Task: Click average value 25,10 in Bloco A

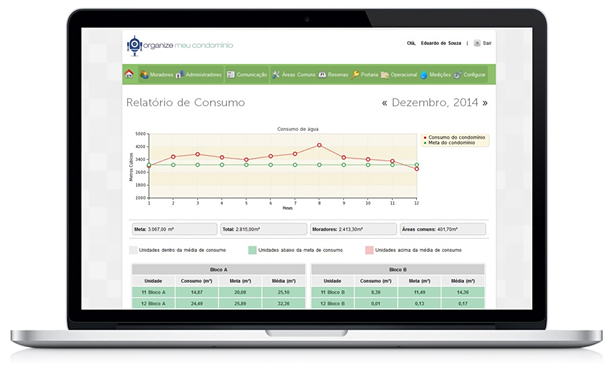Action: pos(284,292)
